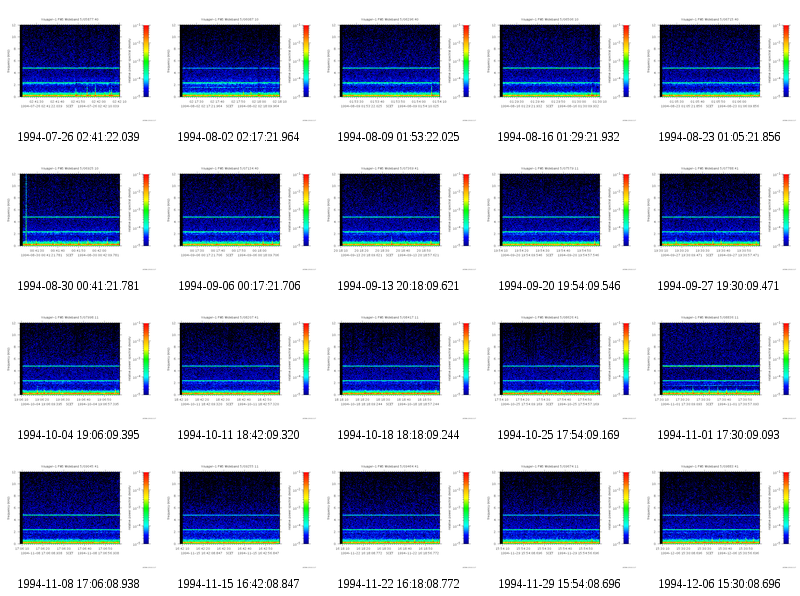Click the caption text 1994-11-08 17:06:08.938
This screenshot has height=596, width=800.
[x=79, y=584]
